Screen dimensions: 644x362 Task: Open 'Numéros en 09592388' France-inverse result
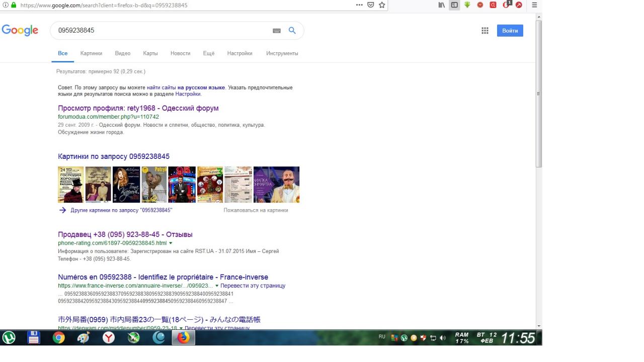pos(163,277)
